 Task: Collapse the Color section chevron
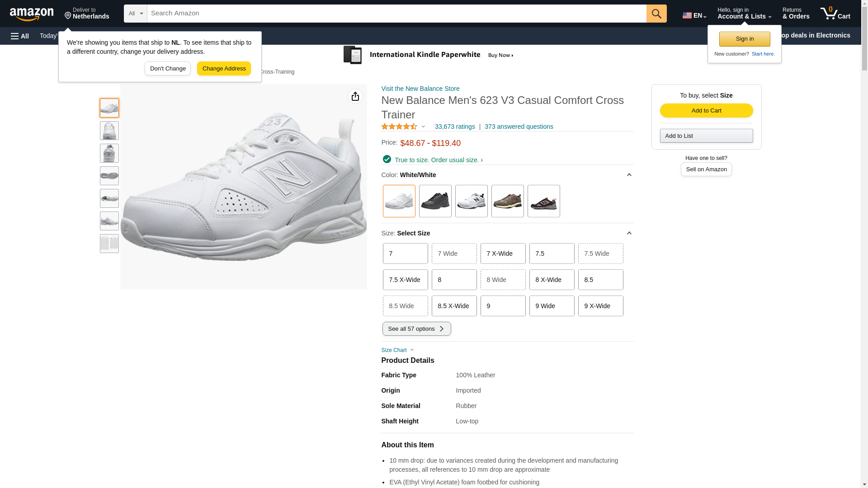(x=629, y=175)
